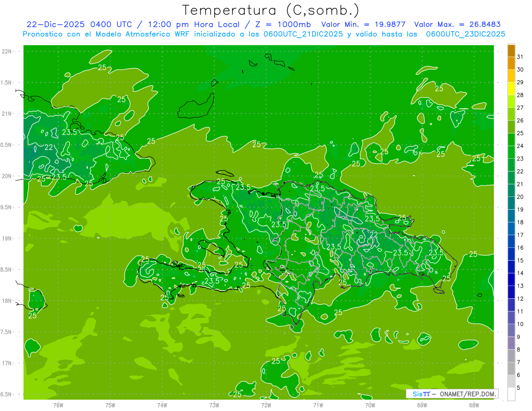Pick the green legend swatch between 24 and 25
Screen dimensions: 532x411
[x=511, y=140]
